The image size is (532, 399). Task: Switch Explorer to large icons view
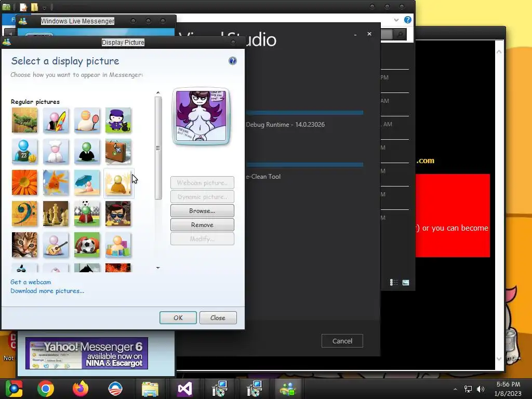405,282
